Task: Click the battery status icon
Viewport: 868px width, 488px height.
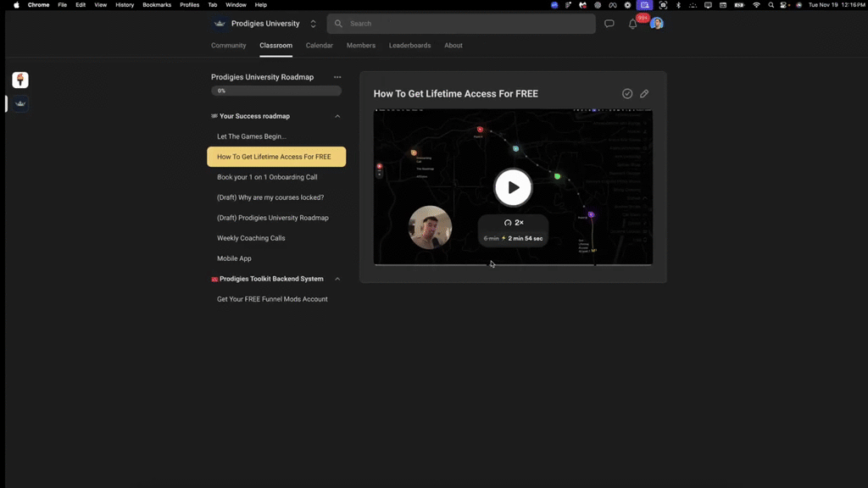Action: [739, 5]
